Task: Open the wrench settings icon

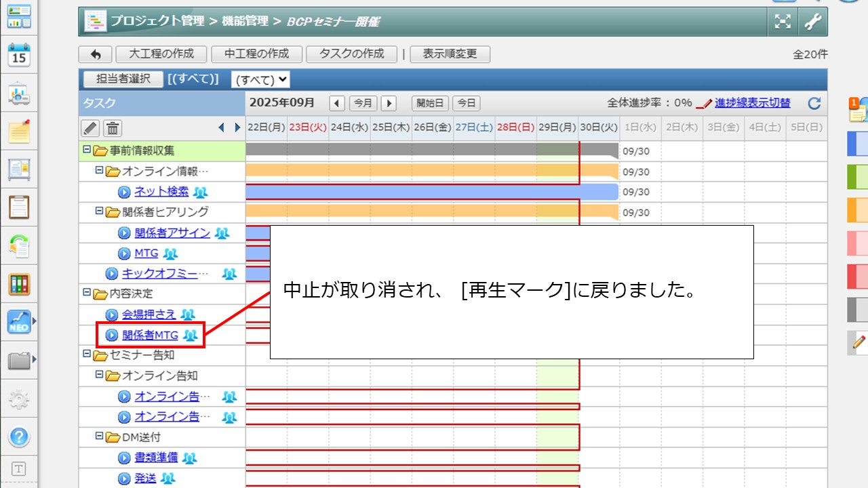Action: 812,22
